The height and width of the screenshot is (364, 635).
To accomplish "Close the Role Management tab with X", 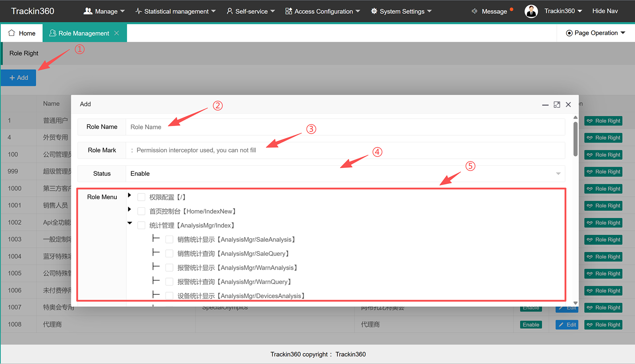I will (x=117, y=33).
